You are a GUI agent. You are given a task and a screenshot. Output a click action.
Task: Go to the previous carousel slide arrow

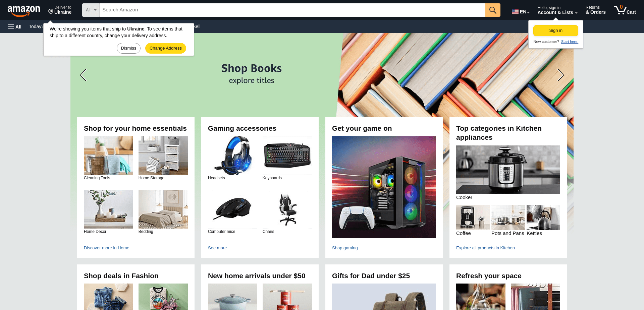84,75
